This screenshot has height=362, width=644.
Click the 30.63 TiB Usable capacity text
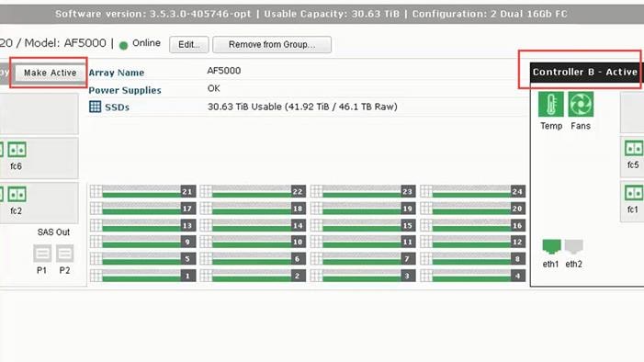point(302,107)
